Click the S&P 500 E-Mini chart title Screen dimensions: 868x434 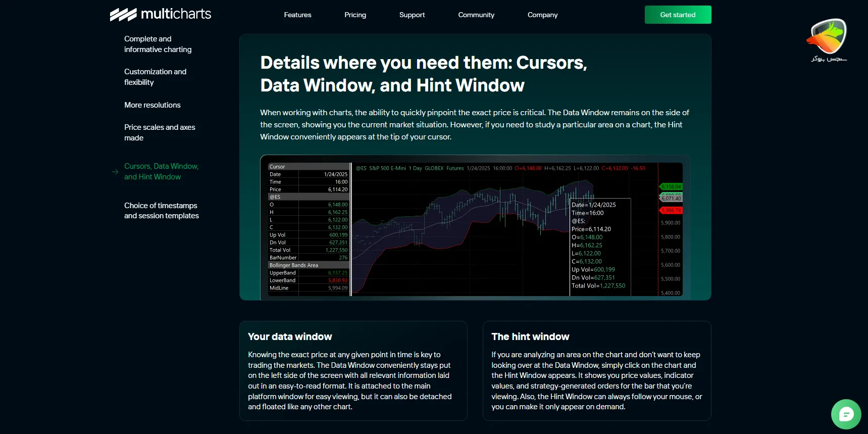387,168
